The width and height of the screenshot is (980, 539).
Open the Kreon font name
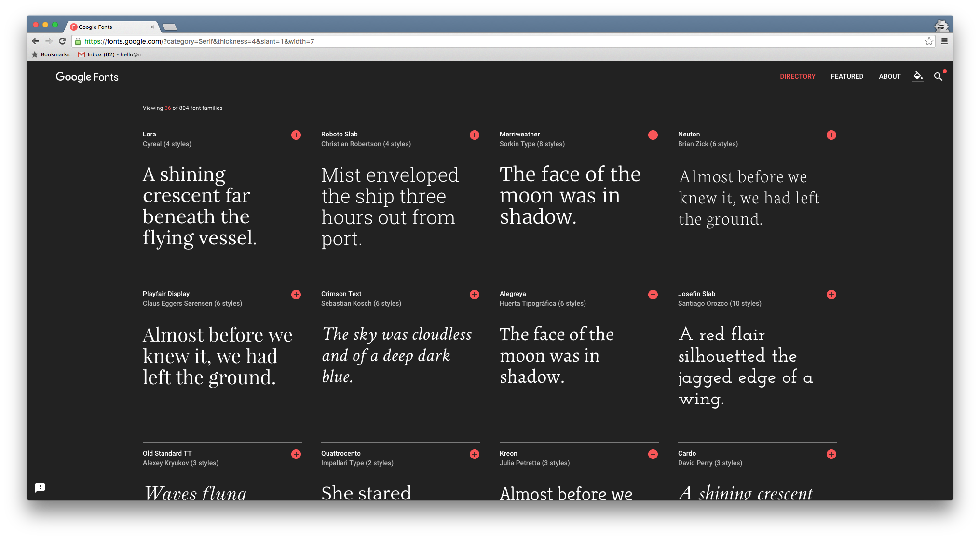click(x=508, y=453)
